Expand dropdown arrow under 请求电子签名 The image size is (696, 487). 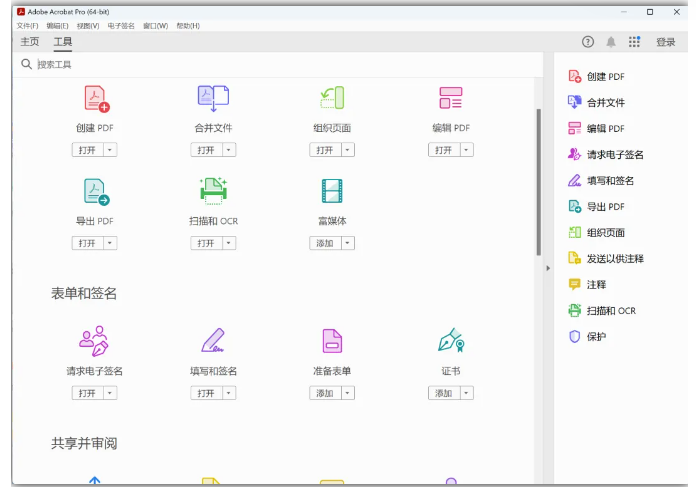(110, 393)
